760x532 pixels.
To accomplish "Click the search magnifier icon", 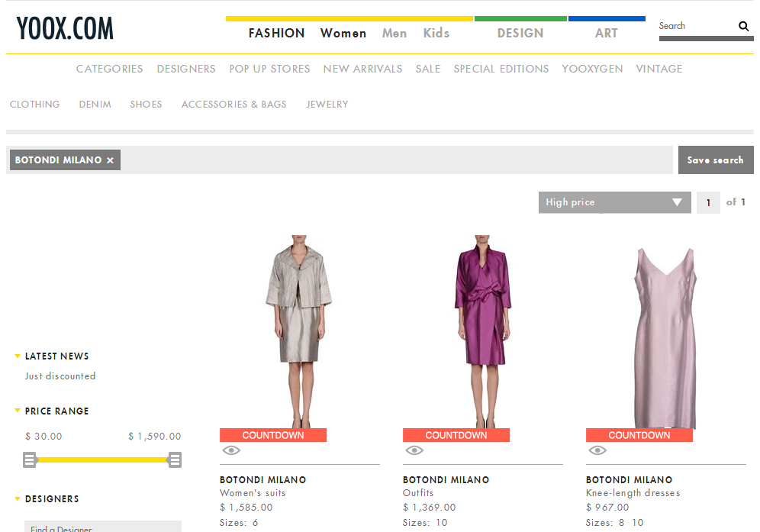I will (x=743, y=26).
